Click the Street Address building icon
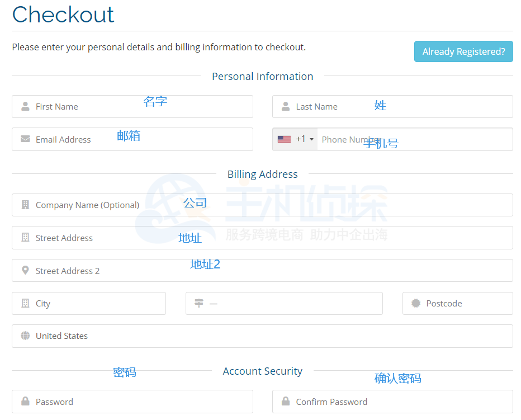Viewport: 521px width, 420px height. point(25,238)
